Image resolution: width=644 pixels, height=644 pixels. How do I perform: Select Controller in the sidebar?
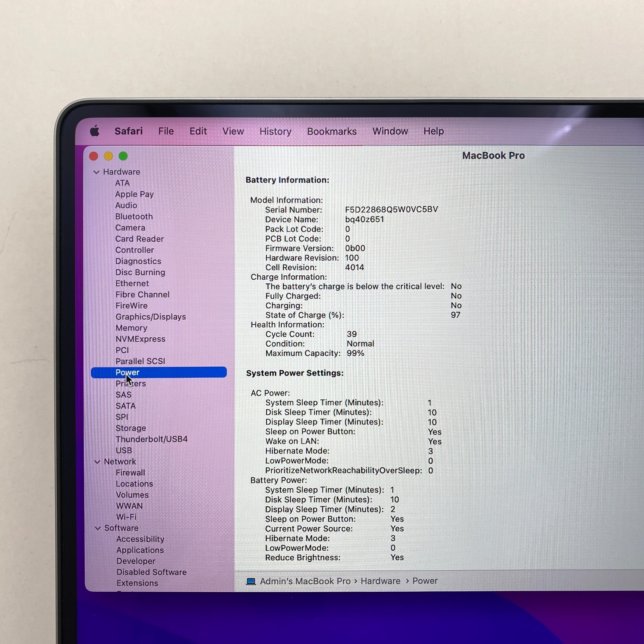point(134,250)
